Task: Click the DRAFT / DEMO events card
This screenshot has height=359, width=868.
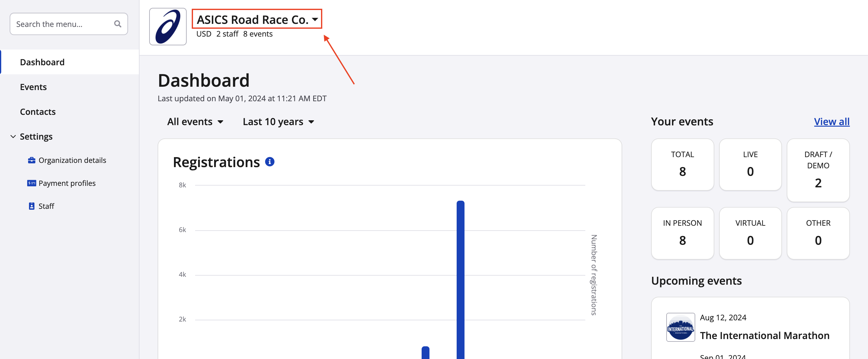Action: point(818,170)
